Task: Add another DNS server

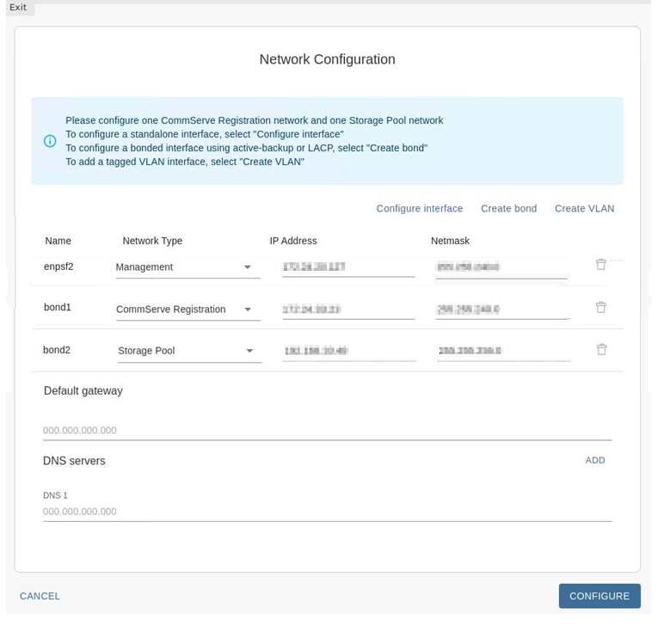Action: click(595, 461)
